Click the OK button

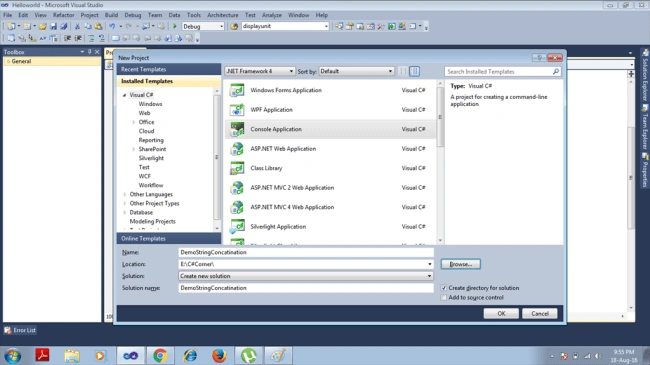[501, 314]
